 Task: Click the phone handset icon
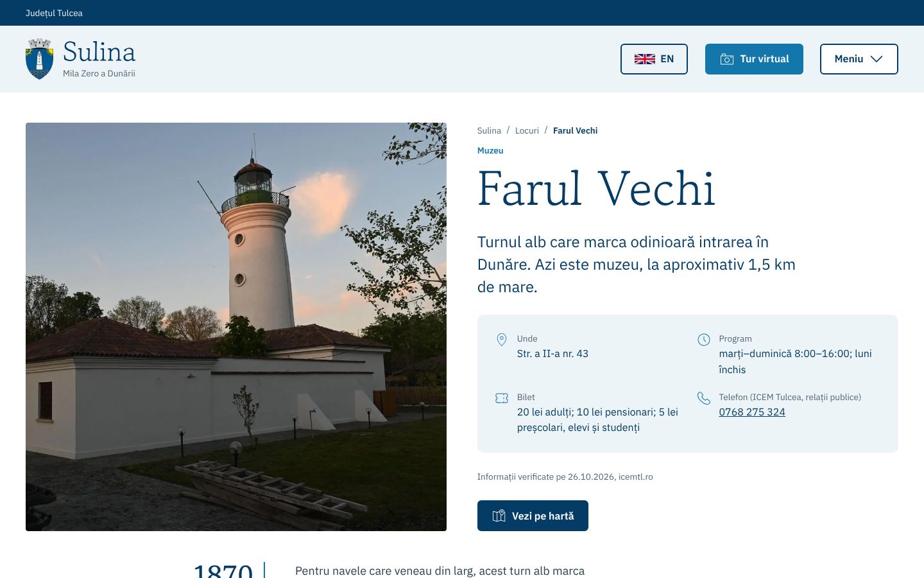pyautogui.click(x=704, y=398)
